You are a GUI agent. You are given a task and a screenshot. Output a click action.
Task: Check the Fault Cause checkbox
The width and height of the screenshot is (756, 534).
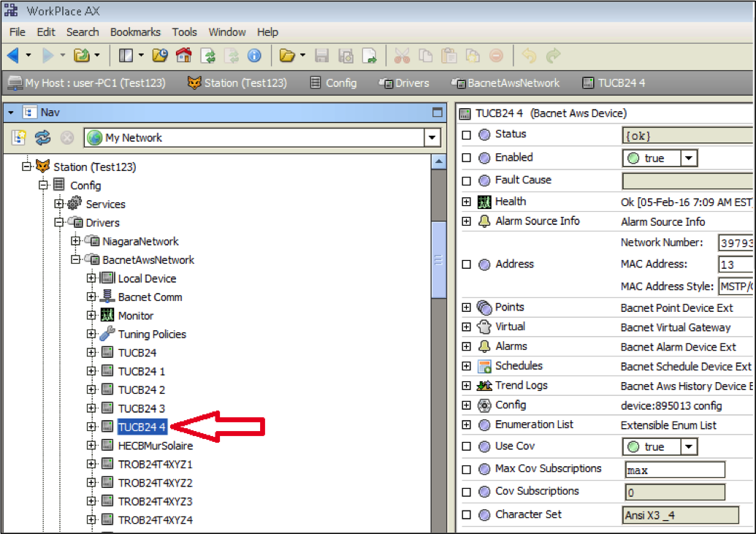pyautogui.click(x=466, y=181)
